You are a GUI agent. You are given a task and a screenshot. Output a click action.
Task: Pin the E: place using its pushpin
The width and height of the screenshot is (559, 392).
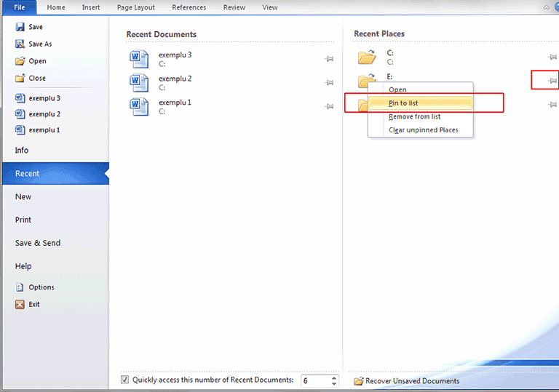552,81
